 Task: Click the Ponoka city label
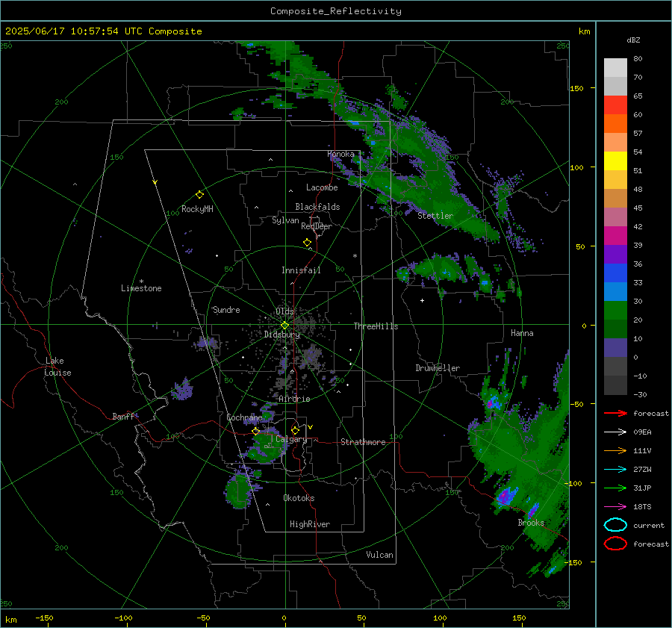point(341,154)
